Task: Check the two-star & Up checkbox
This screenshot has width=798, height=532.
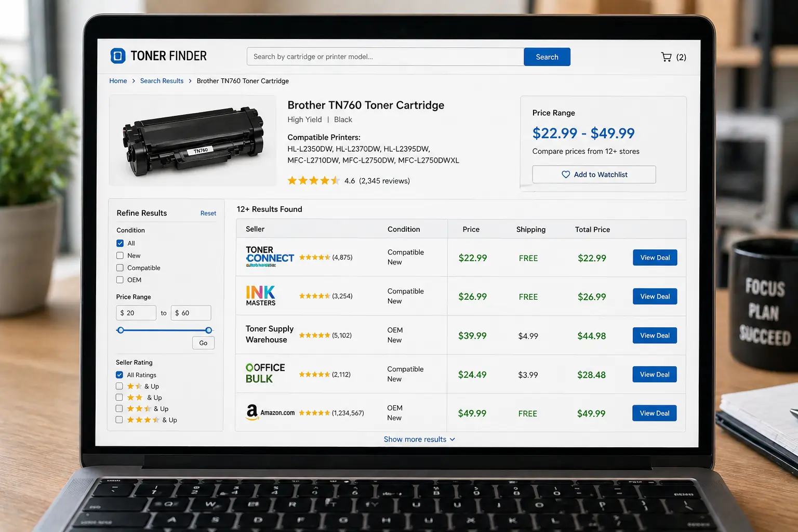Action: click(x=119, y=397)
